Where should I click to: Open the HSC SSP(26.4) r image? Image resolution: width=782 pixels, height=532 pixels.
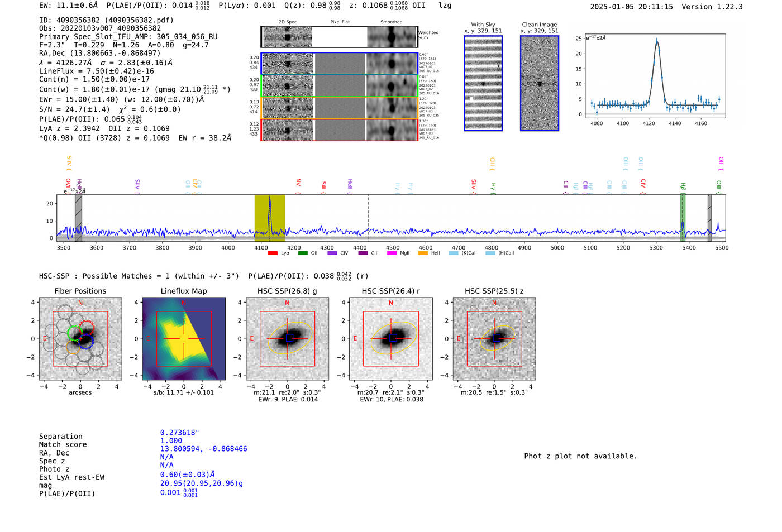coord(390,339)
